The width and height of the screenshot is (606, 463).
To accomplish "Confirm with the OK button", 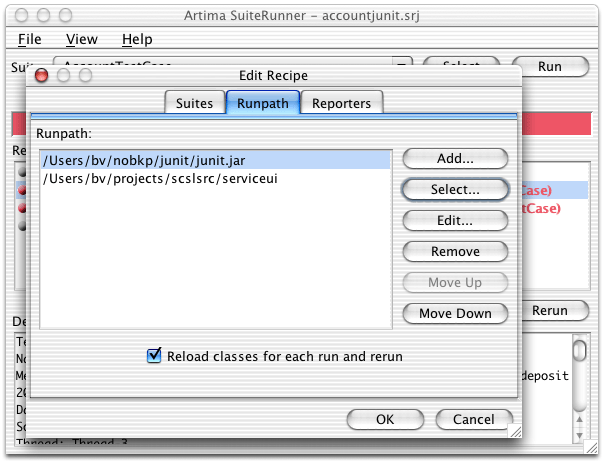I will [385, 419].
